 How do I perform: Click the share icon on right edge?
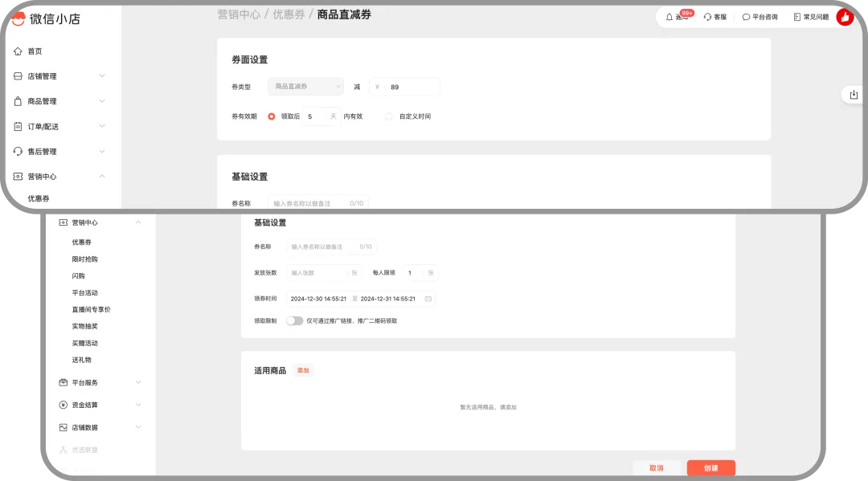pyautogui.click(x=854, y=95)
